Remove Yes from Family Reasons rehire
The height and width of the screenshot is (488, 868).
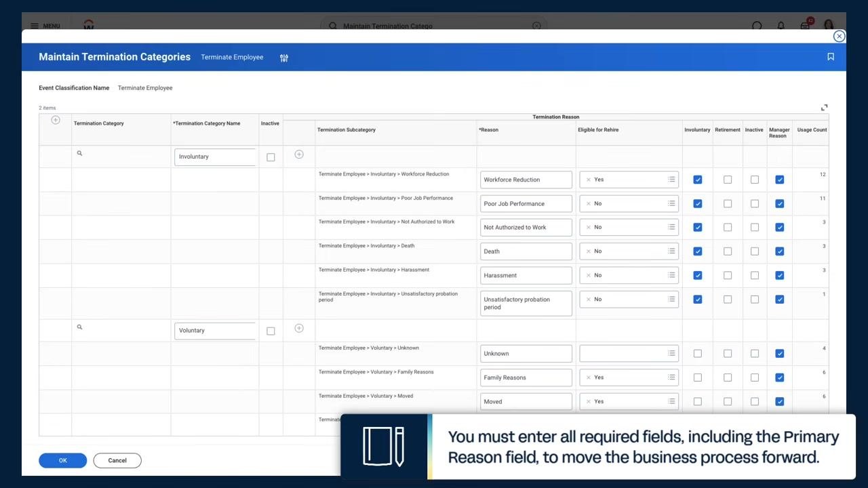pyautogui.click(x=589, y=378)
